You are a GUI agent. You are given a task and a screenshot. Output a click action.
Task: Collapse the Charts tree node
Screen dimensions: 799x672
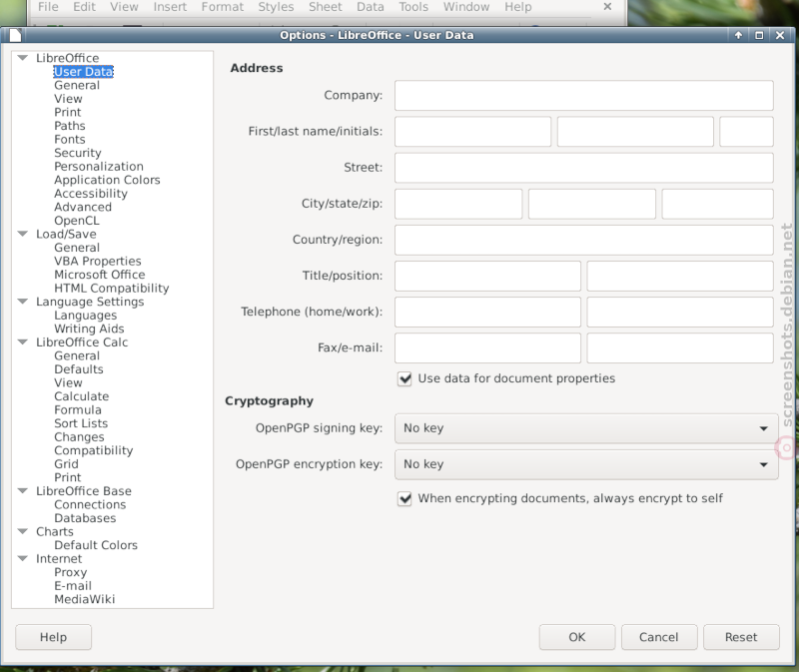(x=22, y=531)
